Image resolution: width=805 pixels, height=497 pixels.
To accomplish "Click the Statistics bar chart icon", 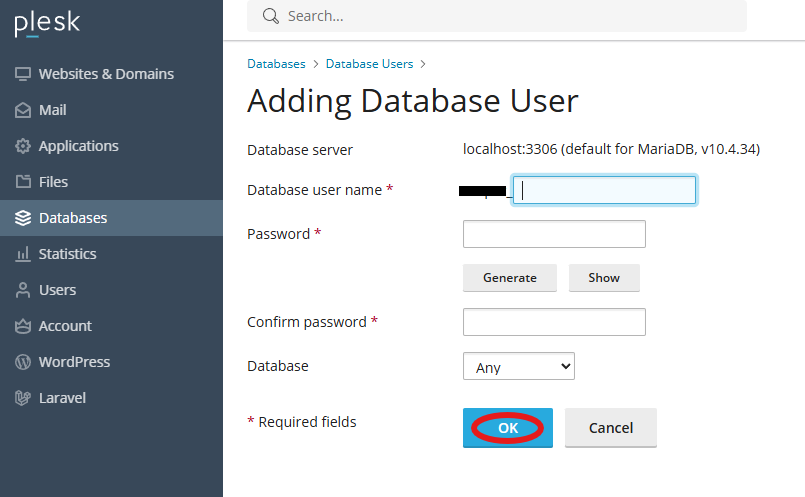I will [23, 254].
